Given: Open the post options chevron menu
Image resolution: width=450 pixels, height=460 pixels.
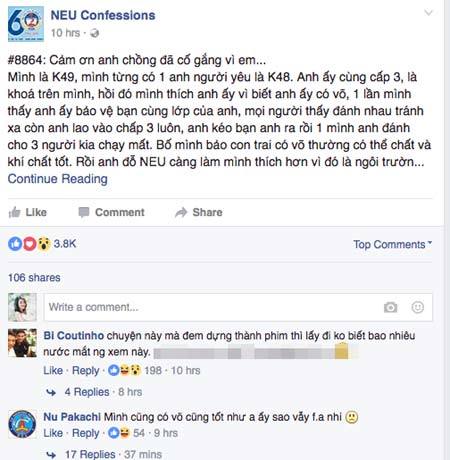Looking at the screenshot, I should (x=428, y=13).
